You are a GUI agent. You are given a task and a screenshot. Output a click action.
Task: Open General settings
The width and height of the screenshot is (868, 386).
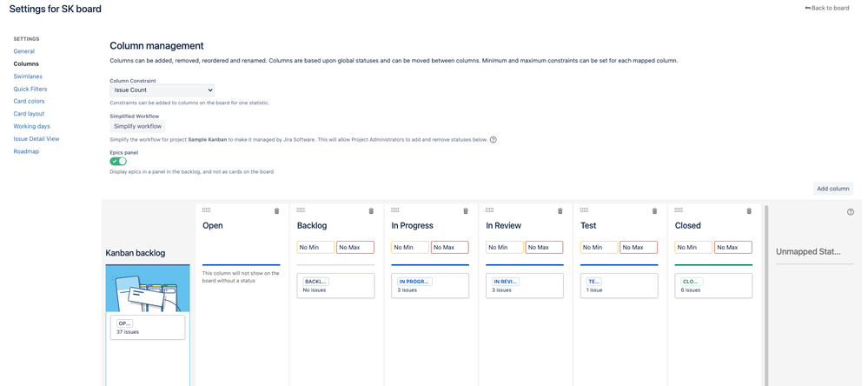coord(23,51)
